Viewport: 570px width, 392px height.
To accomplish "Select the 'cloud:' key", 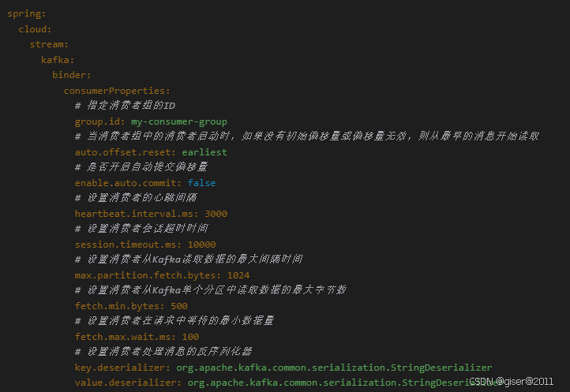I will click(x=35, y=29).
